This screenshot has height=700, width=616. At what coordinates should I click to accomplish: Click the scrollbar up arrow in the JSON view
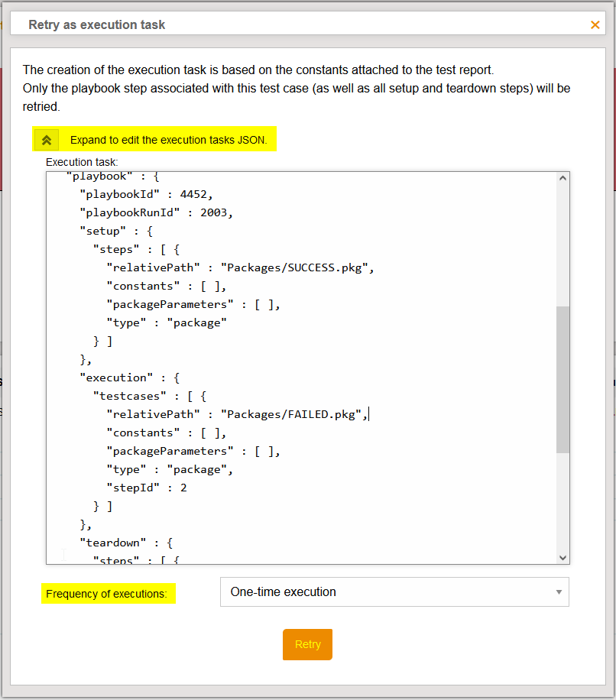[x=563, y=177]
